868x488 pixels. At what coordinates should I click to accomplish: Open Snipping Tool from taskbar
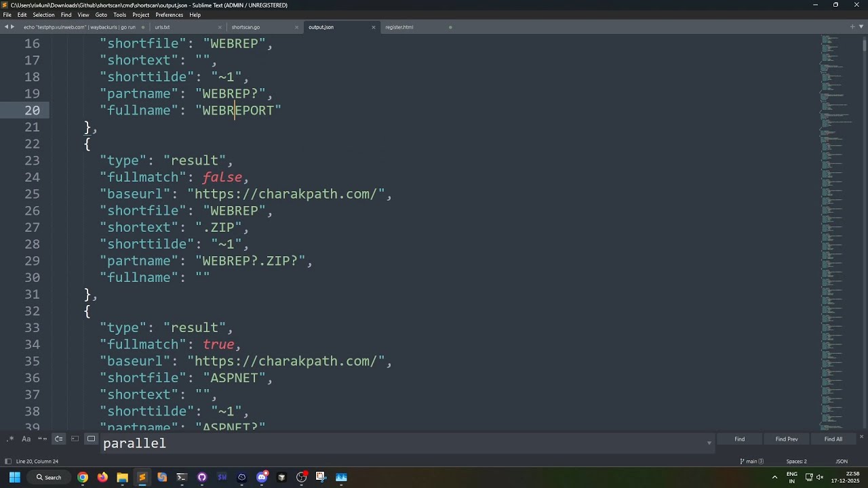coord(321,477)
